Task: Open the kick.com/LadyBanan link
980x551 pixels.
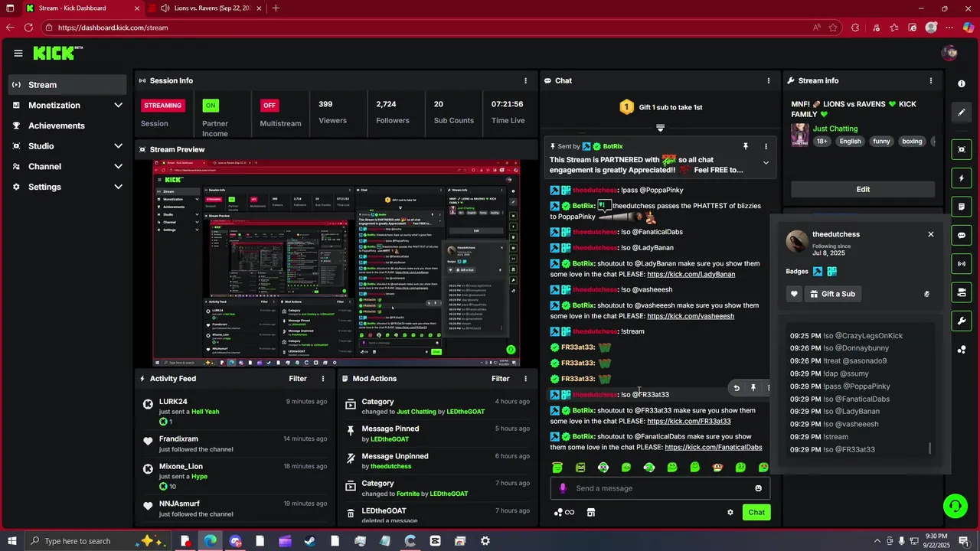Action: pos(691,274)
